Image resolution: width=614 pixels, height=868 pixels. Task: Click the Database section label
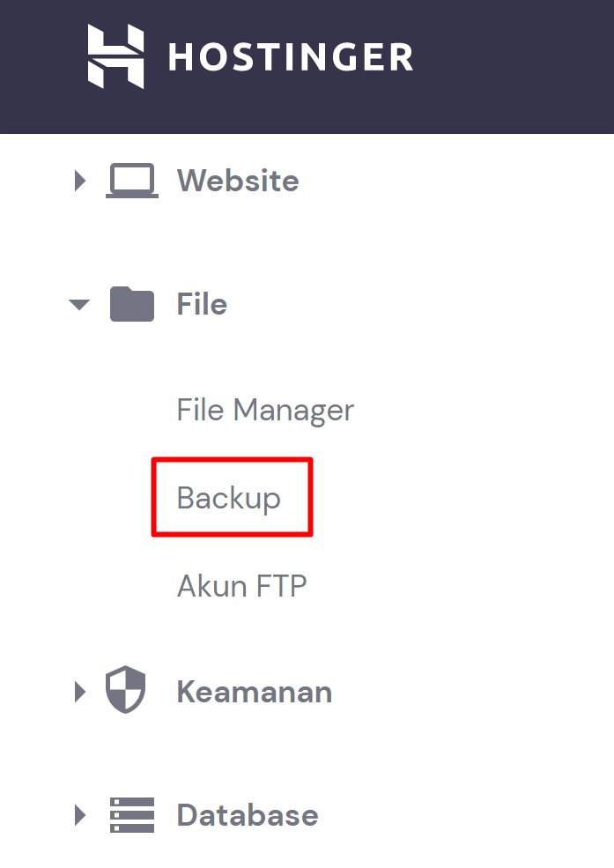tap(247, 815)
